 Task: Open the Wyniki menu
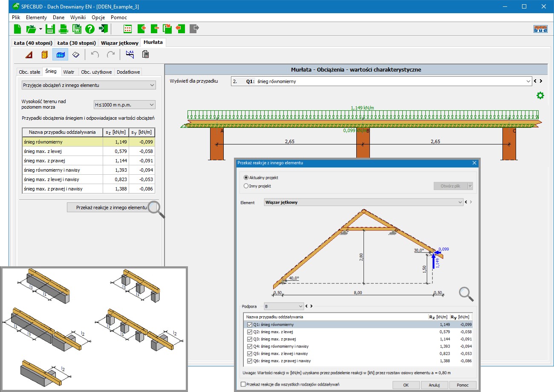point(78,17)
